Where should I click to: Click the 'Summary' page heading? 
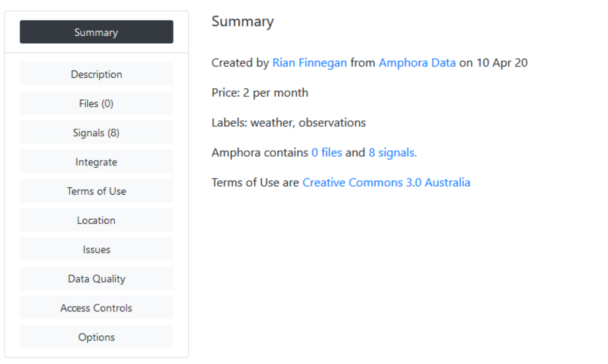click(x=243, y=21)
